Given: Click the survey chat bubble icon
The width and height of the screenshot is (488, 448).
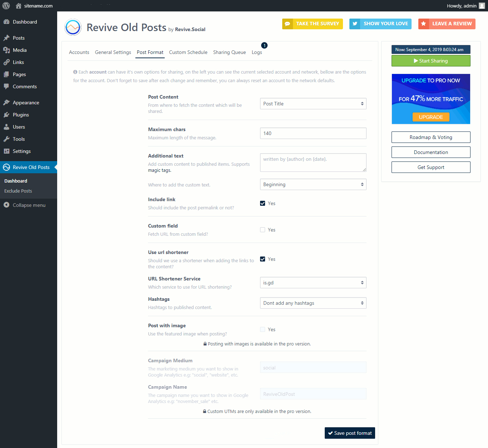Looking at the screenshot, I should 287,24.
